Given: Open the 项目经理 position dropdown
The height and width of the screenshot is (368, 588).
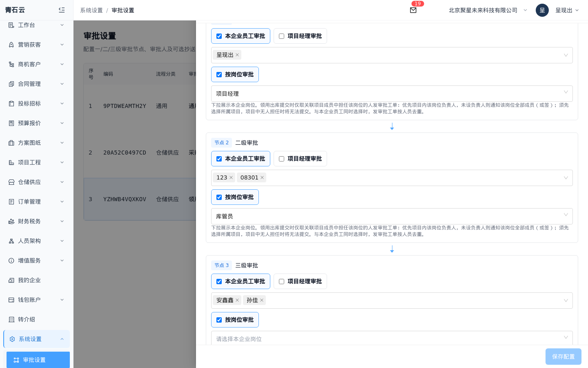Looking at the screenshot, I should [392, 94].
